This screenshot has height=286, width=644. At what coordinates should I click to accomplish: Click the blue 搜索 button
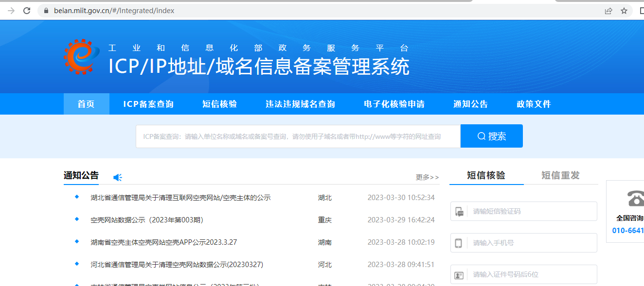(x=492, y=136)
